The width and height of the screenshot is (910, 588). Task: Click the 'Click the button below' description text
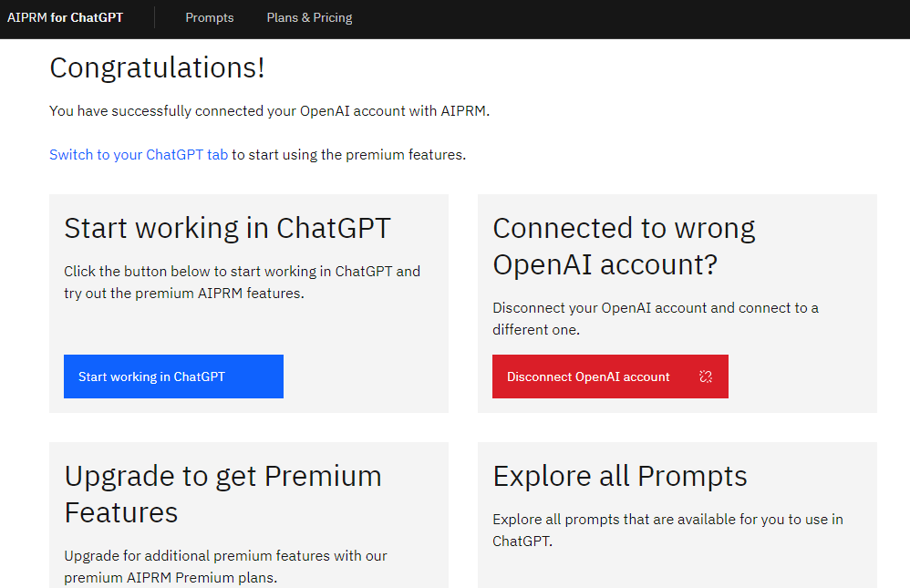coord(242,282)
